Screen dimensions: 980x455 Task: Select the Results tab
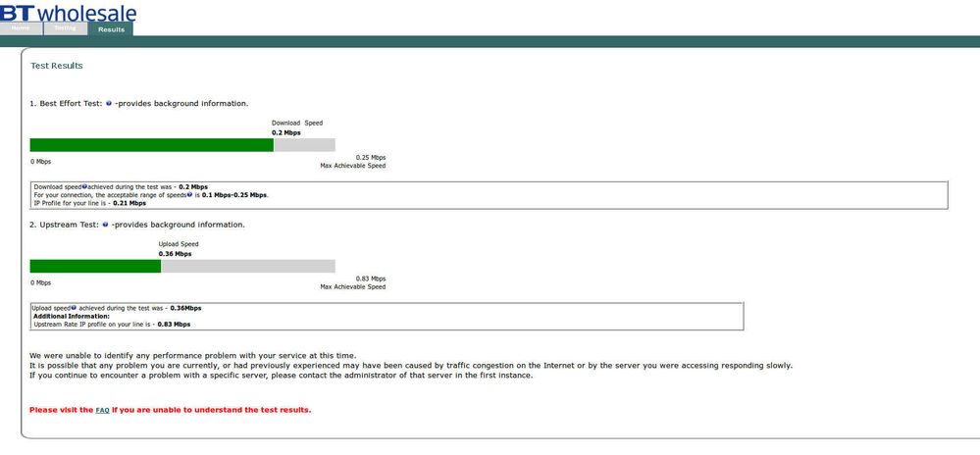click(111, 29)
